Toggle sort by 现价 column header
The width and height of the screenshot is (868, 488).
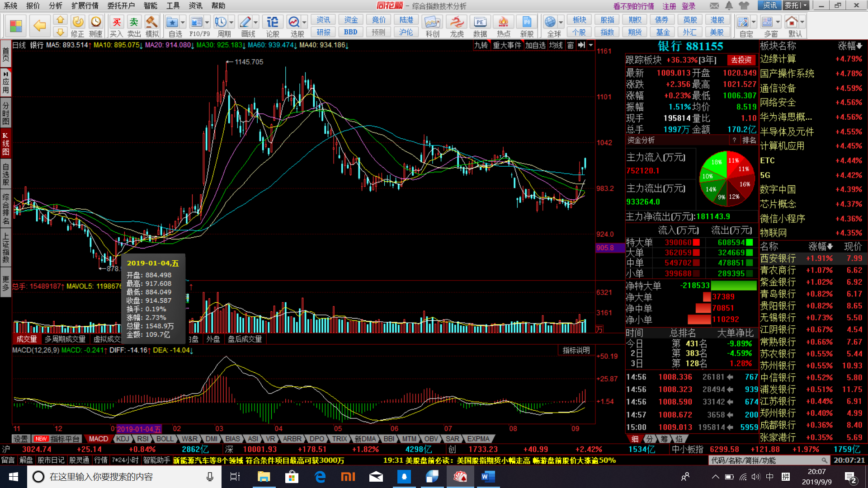pyautogui.click(x=853, y=246)
